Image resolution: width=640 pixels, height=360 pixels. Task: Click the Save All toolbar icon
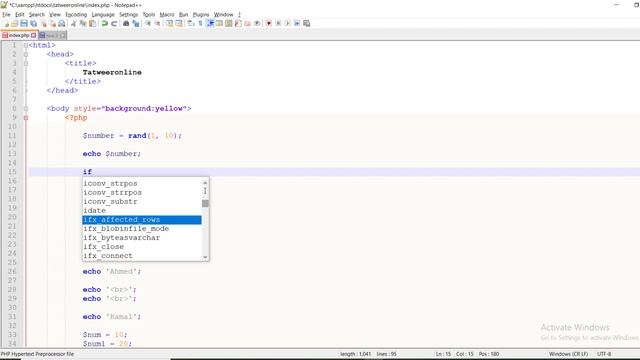33,24
